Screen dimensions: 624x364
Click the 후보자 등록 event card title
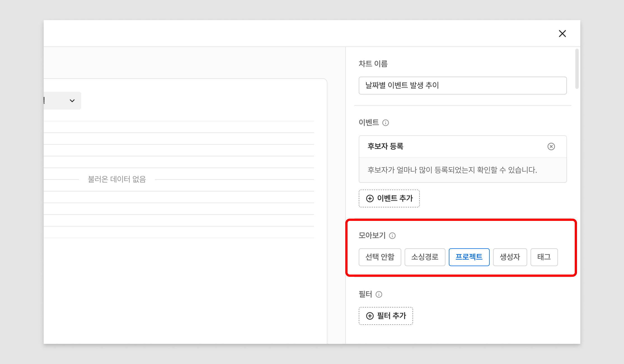[385, 146]
